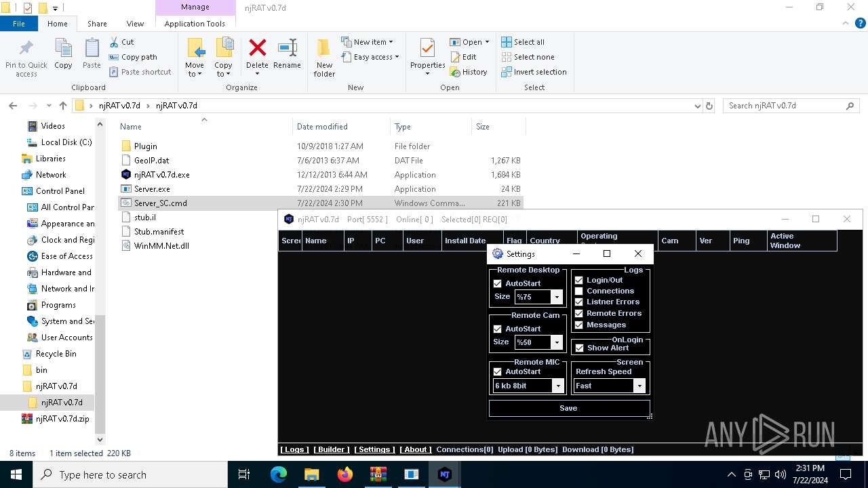
Task: Toggle the Show Alert checkbox
Action: point(579,348)
